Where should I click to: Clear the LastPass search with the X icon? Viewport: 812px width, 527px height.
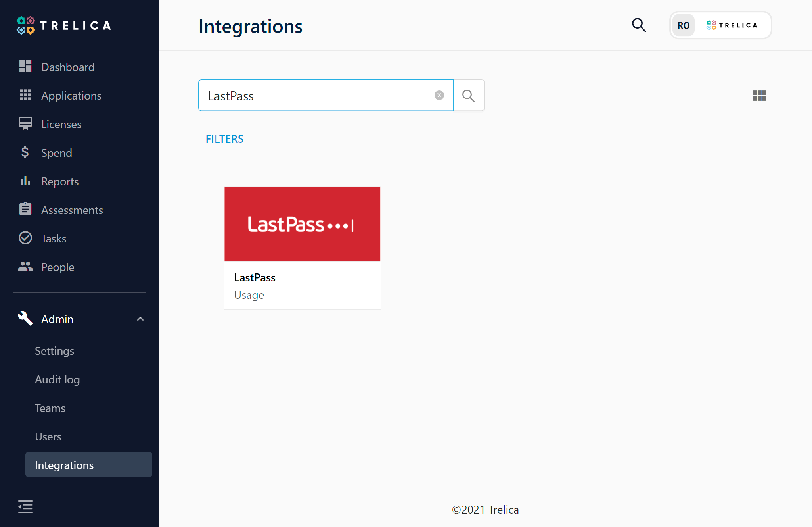click(439, 95)
